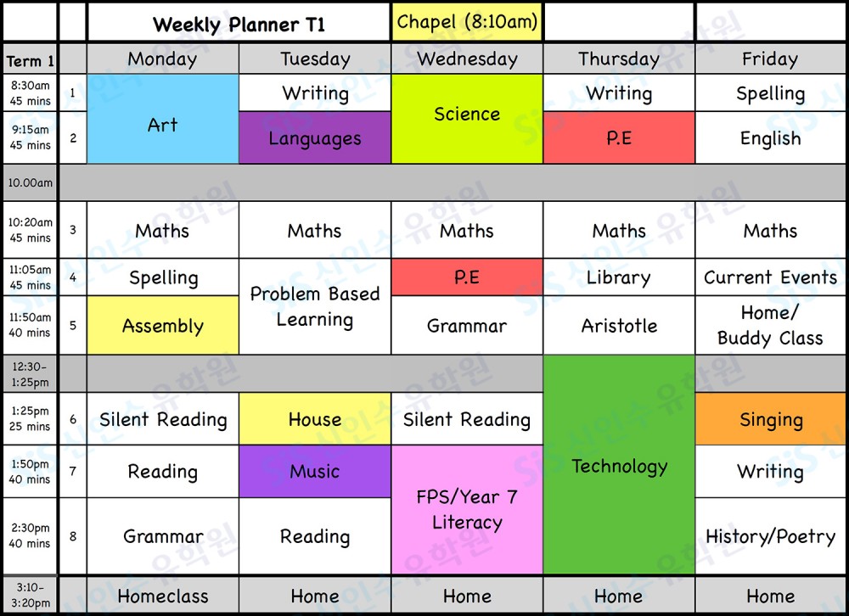Select the Problem Based Learning cell
This screenshot has width=849, height=616.
click(315, 306)
